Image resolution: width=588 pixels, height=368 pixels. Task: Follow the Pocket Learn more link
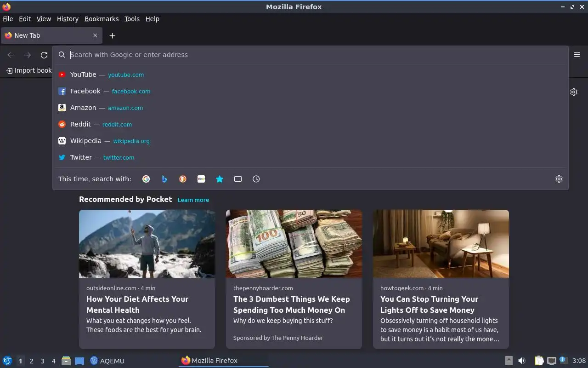click(193, 200)
